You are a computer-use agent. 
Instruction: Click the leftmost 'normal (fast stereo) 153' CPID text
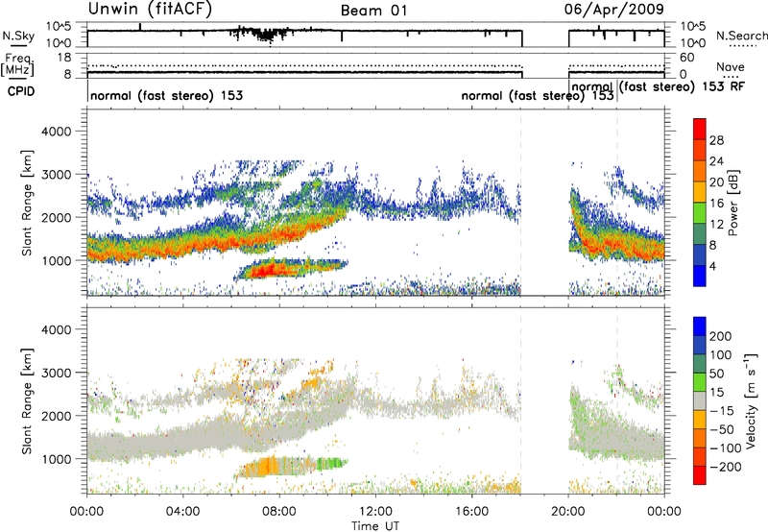point(166,95)
